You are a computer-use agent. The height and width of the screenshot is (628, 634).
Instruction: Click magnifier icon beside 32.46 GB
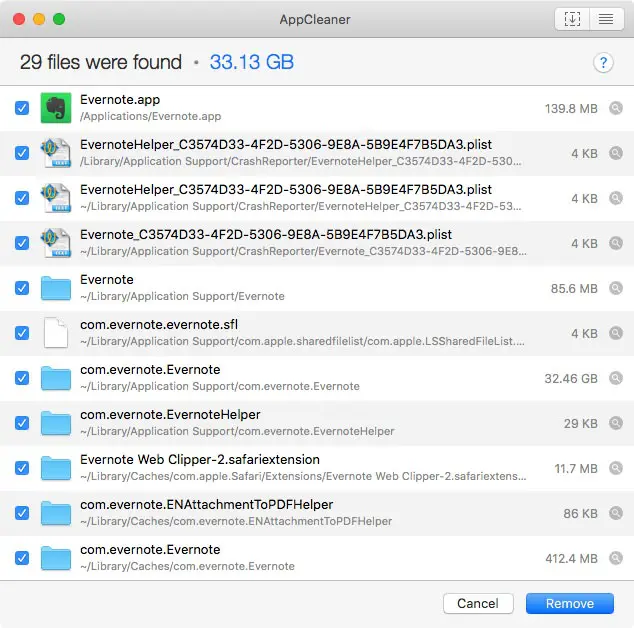point(616,378)
